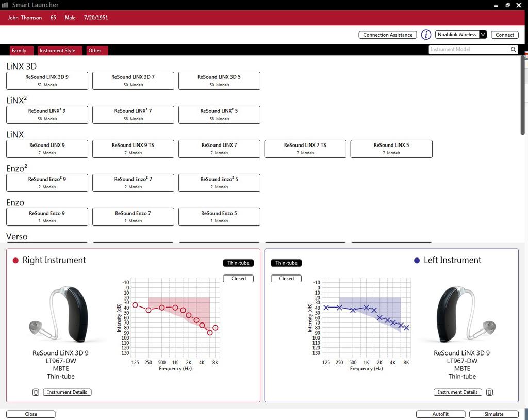
Task: Click the Left Instrument title
Action: (453, 260)
